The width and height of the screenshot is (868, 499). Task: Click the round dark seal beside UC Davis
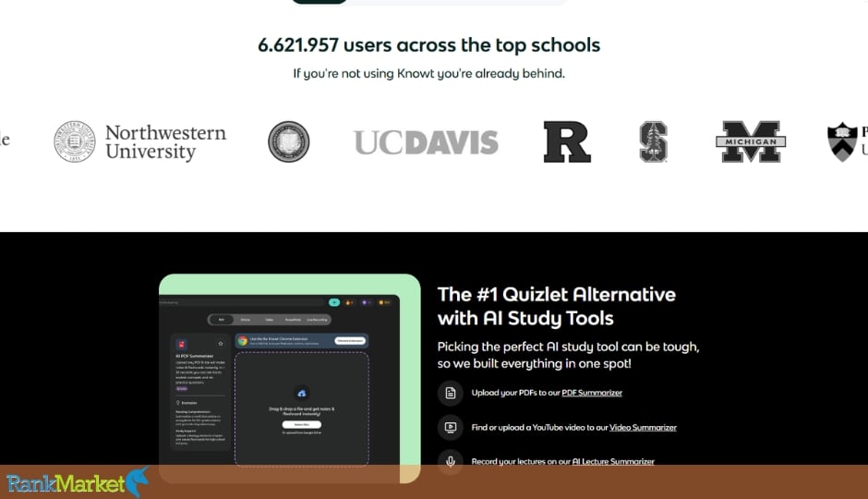288,141
